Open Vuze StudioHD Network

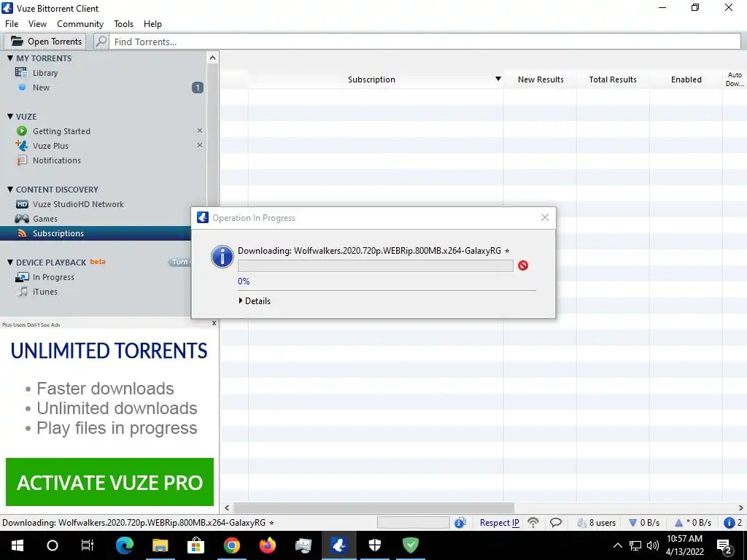(x=78, y=204)
